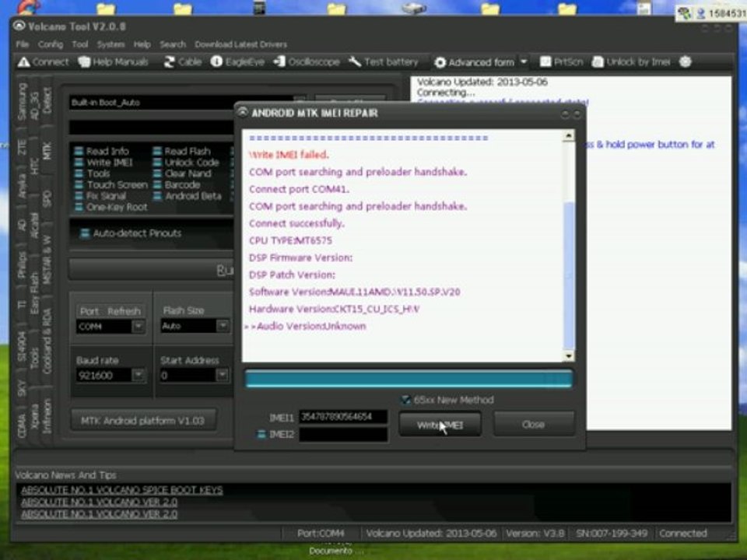Select Unlock Code option
Image resolution: width=747 pixels, height=560 pixels.
pyautogui.click(x=186, y=163)
